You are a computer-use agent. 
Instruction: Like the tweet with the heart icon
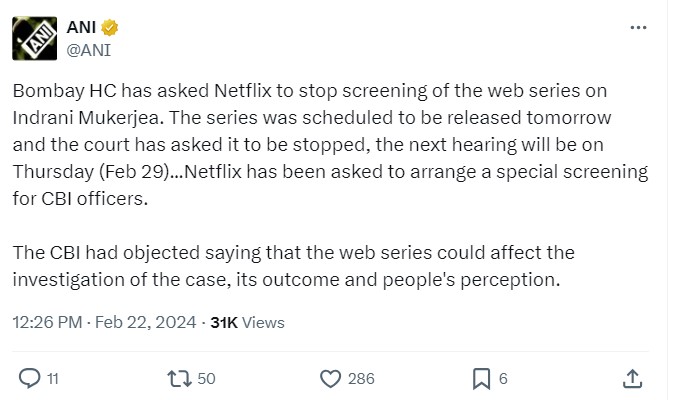pos(331,378)
